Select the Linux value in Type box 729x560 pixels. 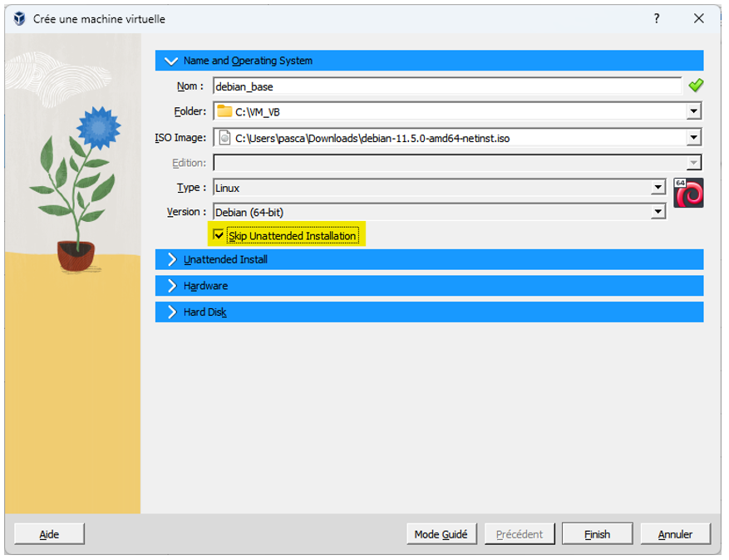(228, 189)
